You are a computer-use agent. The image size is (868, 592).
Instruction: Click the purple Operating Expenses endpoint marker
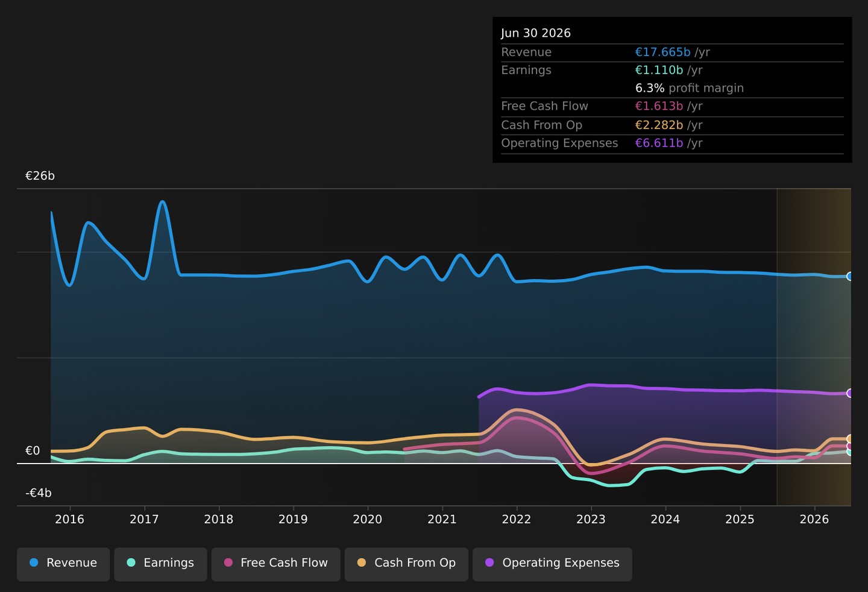click(x=850, y=393)
